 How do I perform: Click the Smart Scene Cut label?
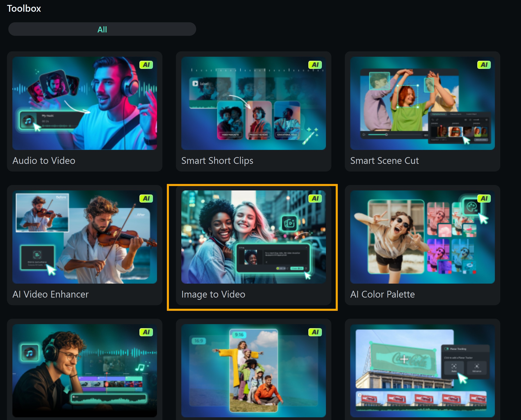384,161
